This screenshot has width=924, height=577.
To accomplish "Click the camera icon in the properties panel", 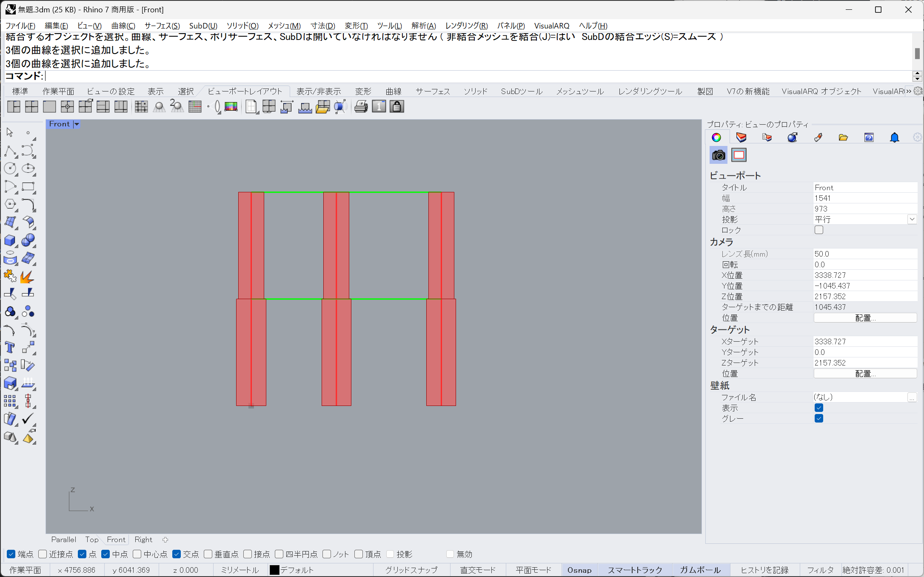I will pyautogui.click(x=719, y=155).
